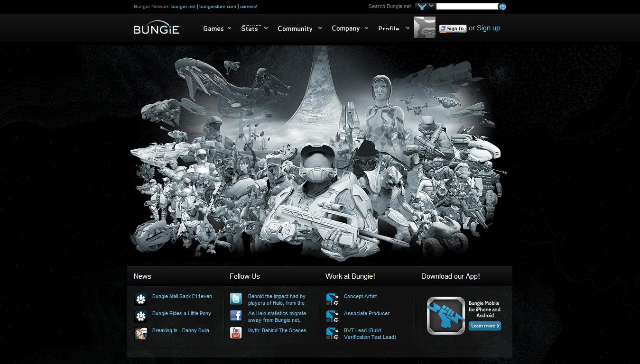Open the Profile menu

click(x=389, y=28)
